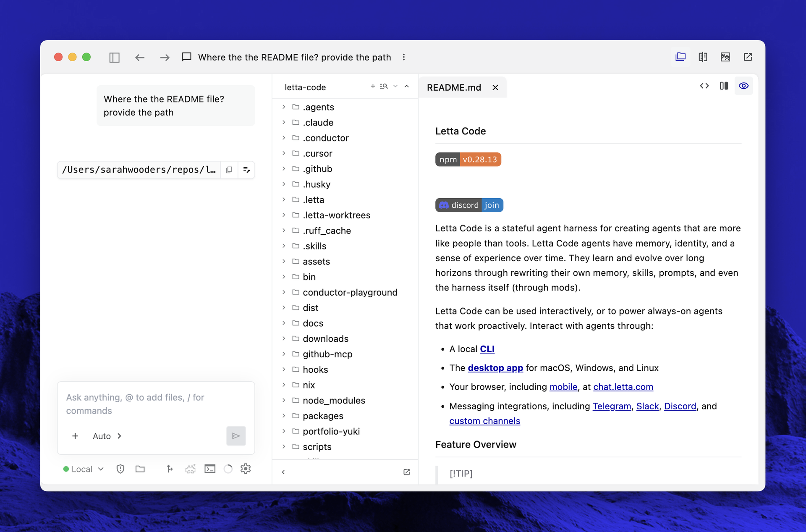Image resolution: width=806 pixels, height=532 pixels.
Task: Go back with the left arrow
Action: 140,57
